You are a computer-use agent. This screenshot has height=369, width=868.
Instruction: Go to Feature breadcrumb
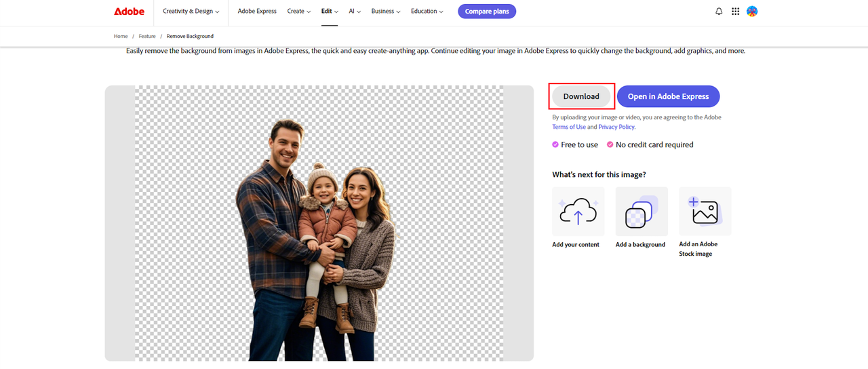point(147,36)
